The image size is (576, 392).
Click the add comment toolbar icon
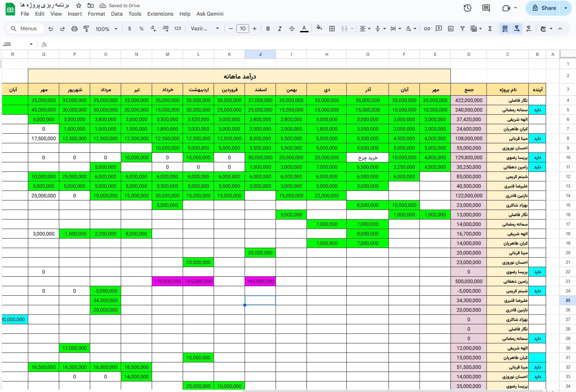tap(439, 29)
